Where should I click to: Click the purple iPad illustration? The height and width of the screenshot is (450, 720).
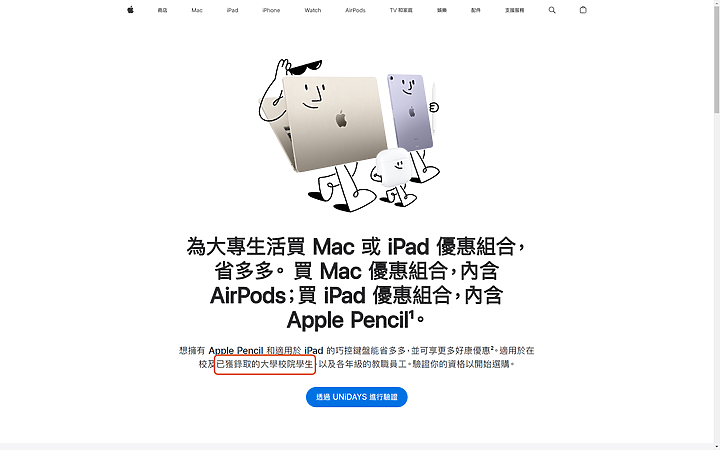(x=412, y=112)
